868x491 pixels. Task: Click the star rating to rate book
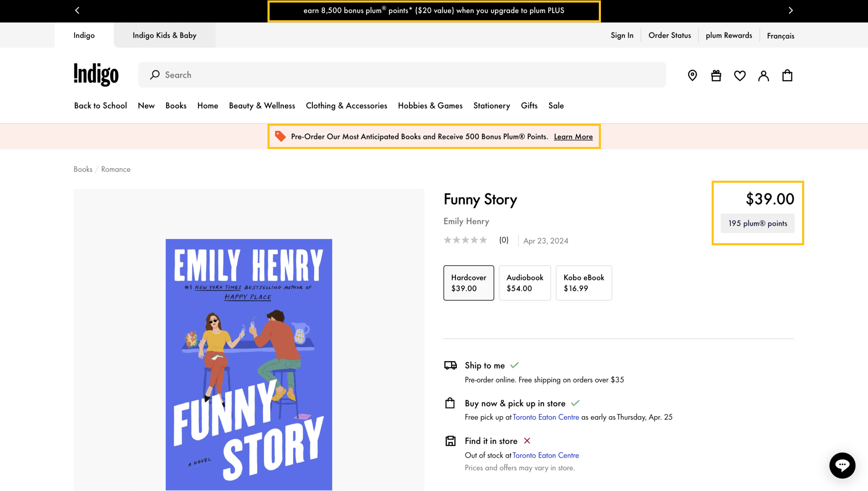point(468,239)
